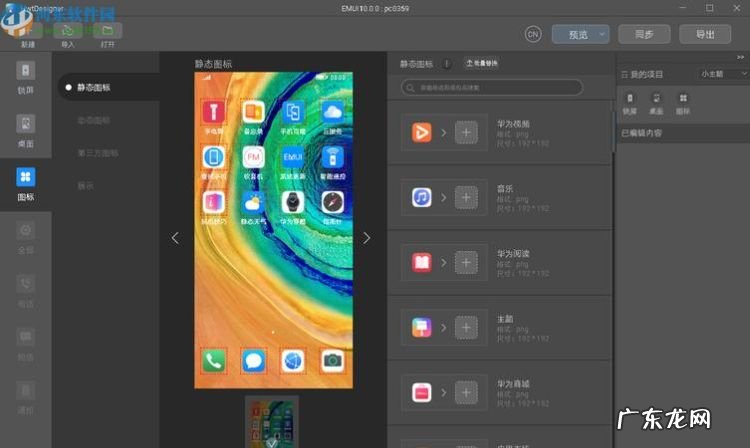Show the next preview page arrow

coord(366,238)
